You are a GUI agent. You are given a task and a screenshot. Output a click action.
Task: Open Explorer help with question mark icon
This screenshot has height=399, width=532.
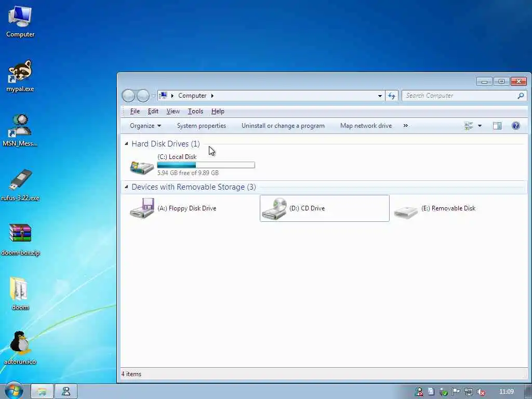[x=516, y=126]
